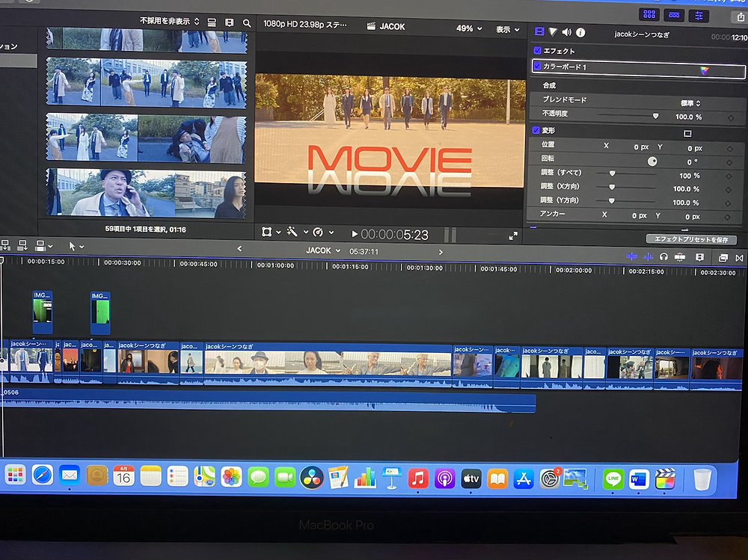The image size is (748, 560).
Task: Open the video inspector tab
Action: pyautogui.click(x=539, y=32)
